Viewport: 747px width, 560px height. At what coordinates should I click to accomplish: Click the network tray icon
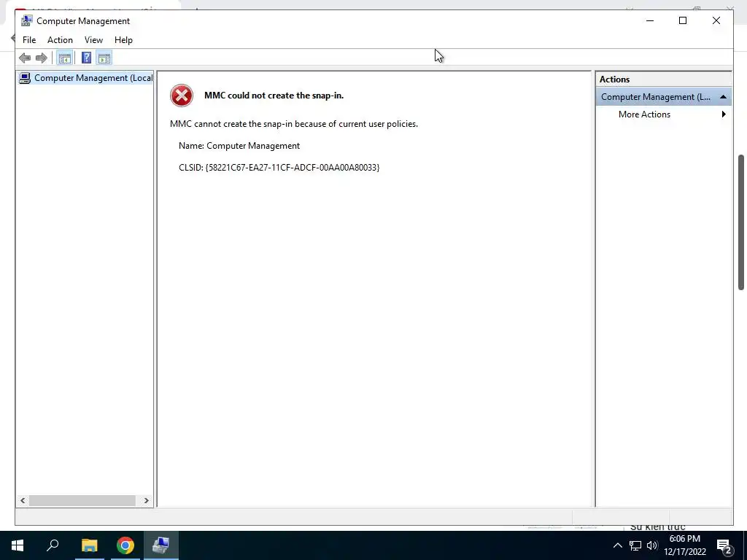[x=635, y=545]
